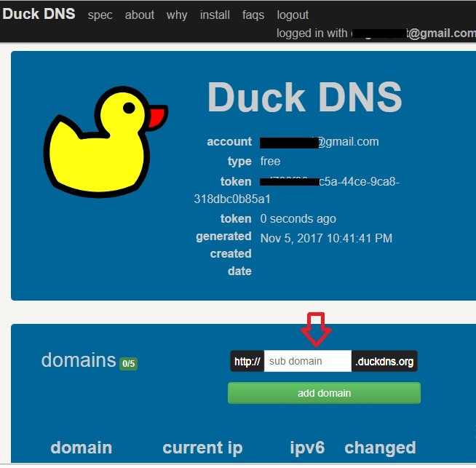
Task: Click the large Duck DNS heading
Action: [x=305, y=97]
